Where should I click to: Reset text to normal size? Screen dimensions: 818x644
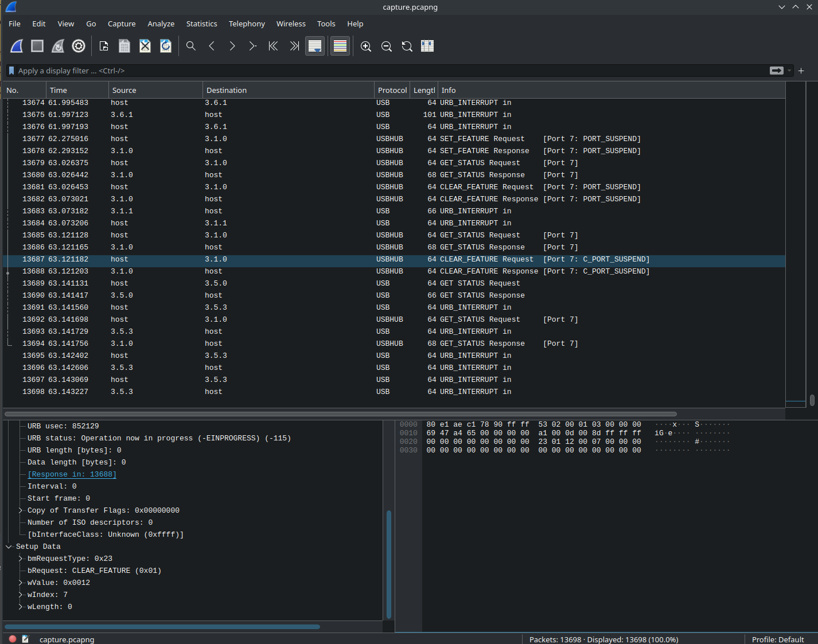pos(407,46)
